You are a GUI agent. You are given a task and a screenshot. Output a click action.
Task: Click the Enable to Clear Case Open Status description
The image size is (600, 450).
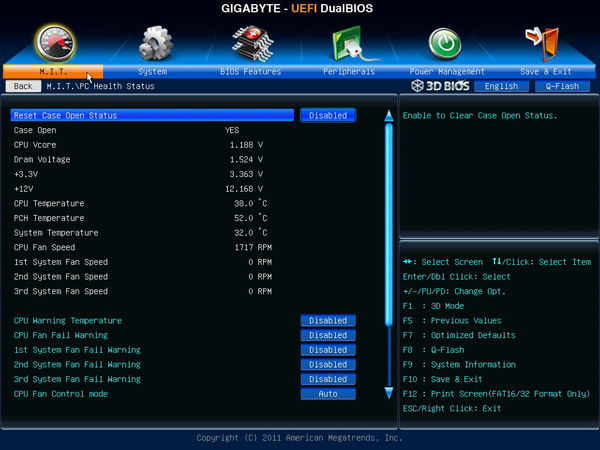[480, 116]
